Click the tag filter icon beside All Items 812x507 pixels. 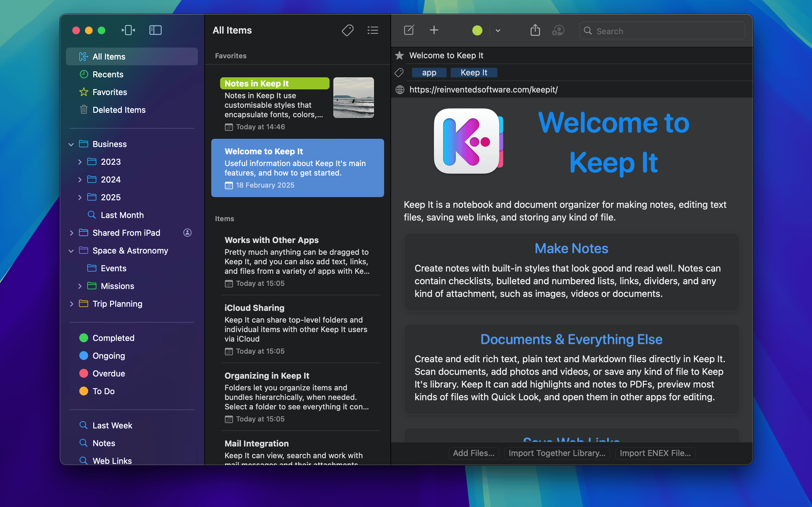[x=348, y=30]
